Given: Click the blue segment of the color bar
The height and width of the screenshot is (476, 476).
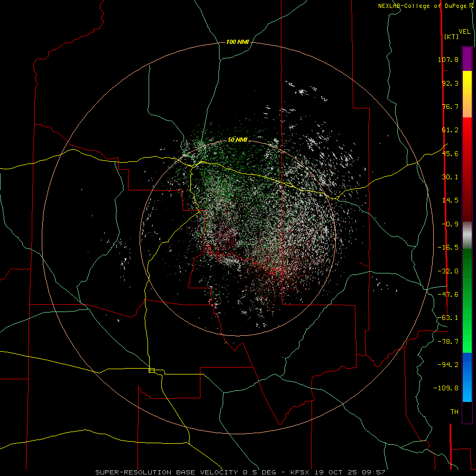Looking at the screenshot, I should (467, 377).
